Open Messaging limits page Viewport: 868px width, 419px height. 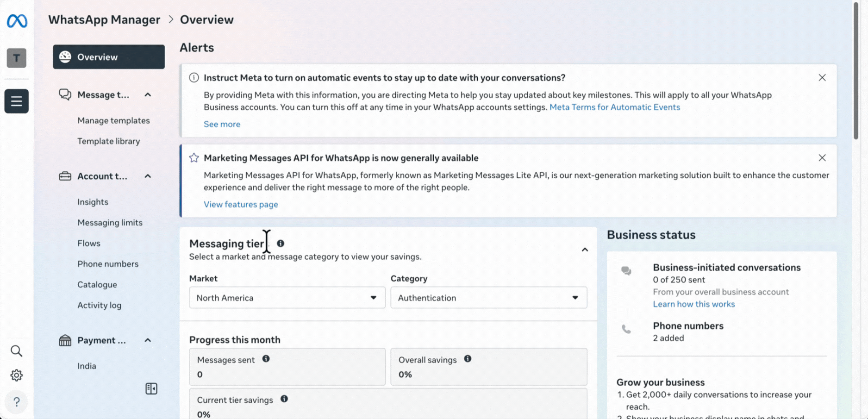tap(110, 223)
